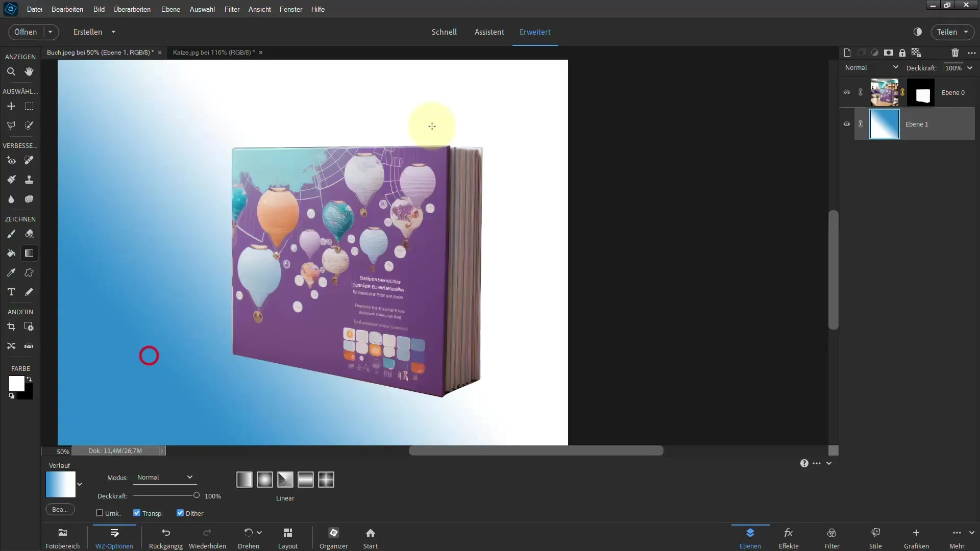980x551 pixels.
Task: Open the Layout options
Action: 288,538
